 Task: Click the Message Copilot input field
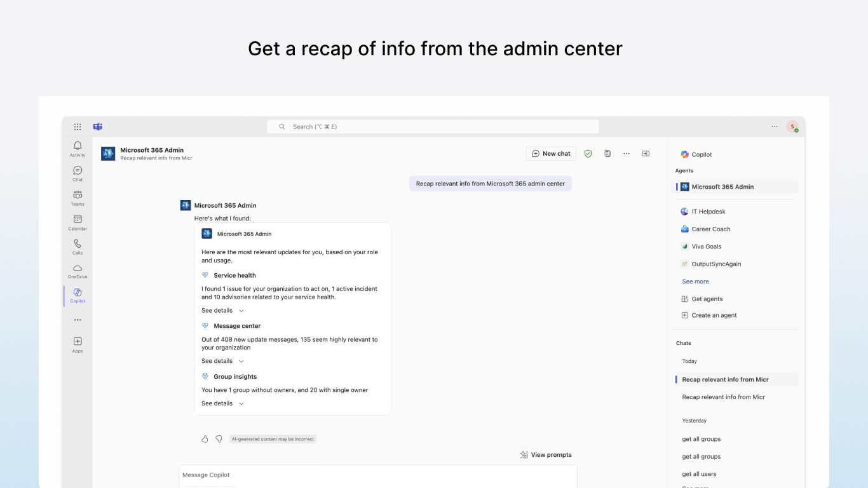pos(377,475)
